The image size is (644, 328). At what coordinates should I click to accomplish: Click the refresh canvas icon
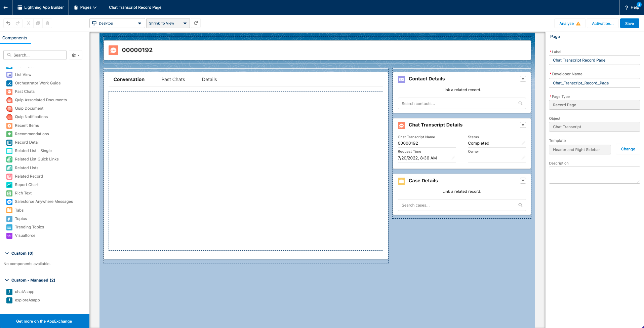pos(196,23)
